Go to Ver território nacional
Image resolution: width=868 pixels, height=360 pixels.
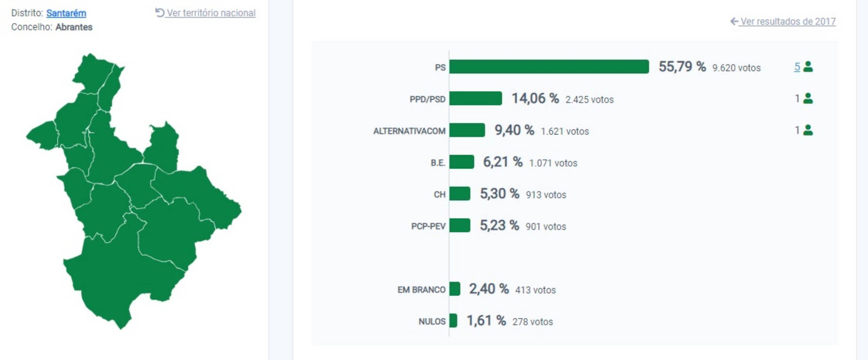click(211, 13)
